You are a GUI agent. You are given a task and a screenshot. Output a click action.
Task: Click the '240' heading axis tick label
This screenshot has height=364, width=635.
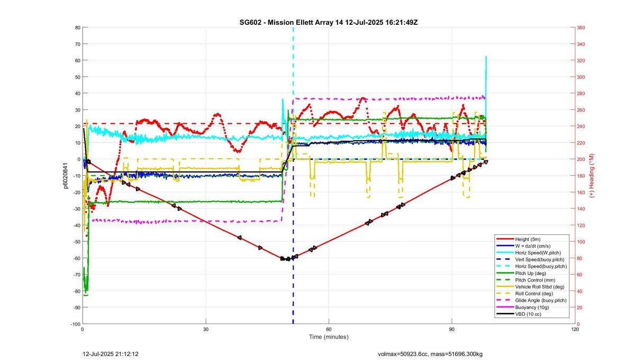580,126
